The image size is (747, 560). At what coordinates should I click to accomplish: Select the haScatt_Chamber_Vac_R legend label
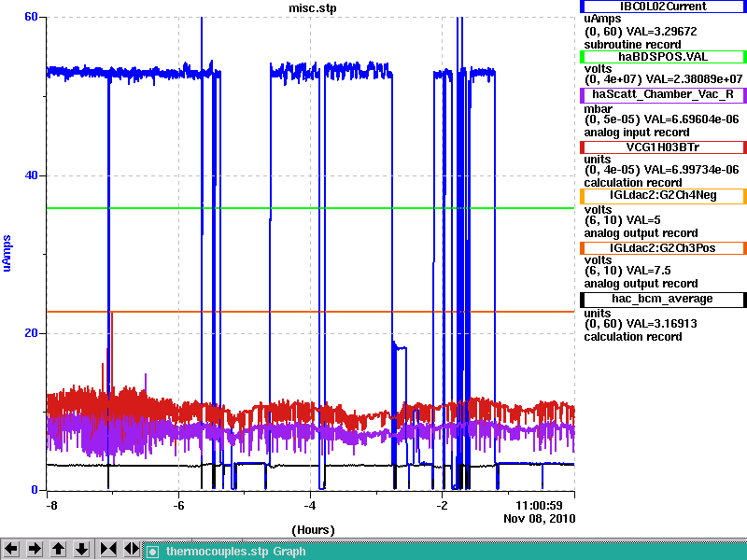[663, 94]
